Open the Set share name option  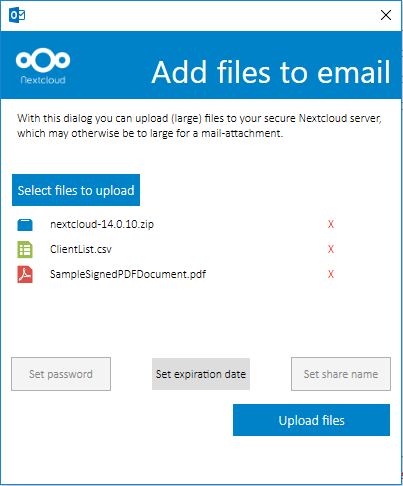click(x=341, y=374)
